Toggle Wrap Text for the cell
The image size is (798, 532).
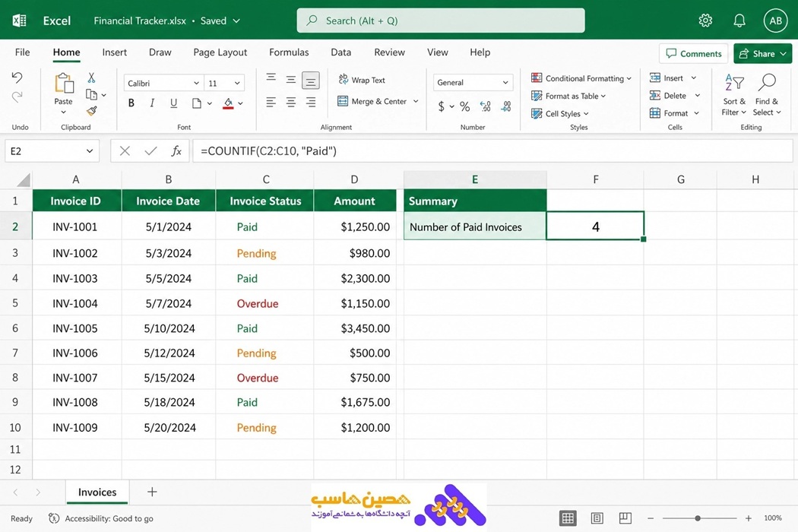tap(362, 80)
